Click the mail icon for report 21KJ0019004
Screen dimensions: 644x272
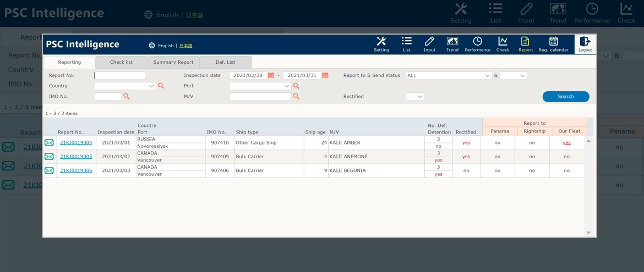tap(50, 143)
